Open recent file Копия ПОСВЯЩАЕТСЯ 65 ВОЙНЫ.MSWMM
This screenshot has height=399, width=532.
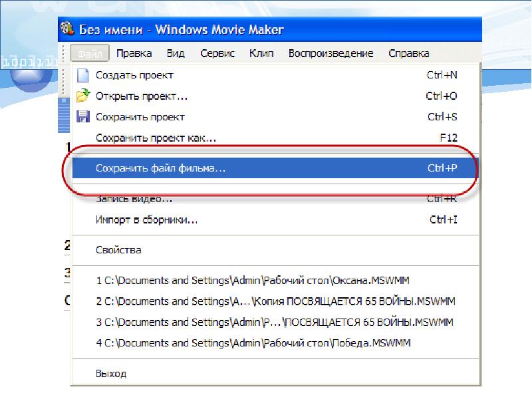(275, 301)
